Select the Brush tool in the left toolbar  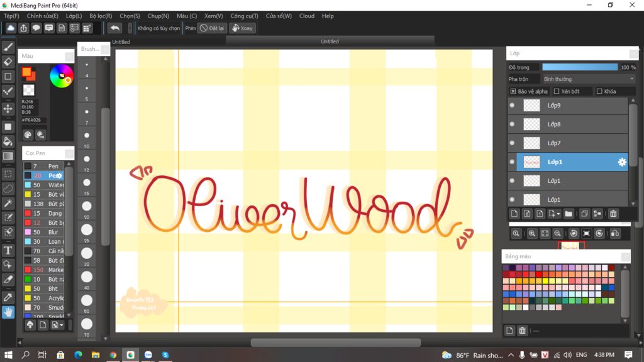8,47
